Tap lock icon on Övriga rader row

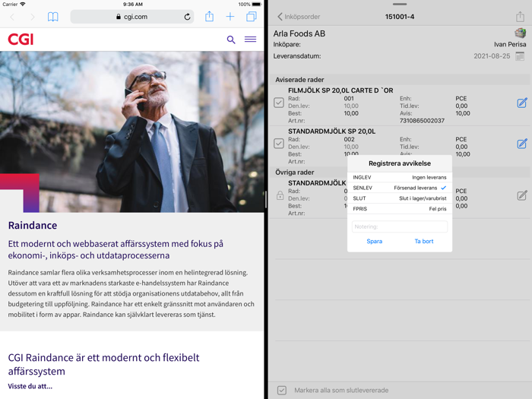(x=280, y=195)
